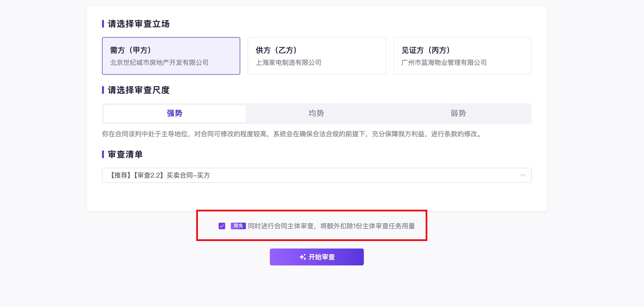644x307 pixels.
Task: Switch review scale to 强势 tab
Action: click(x=174, y=113)
